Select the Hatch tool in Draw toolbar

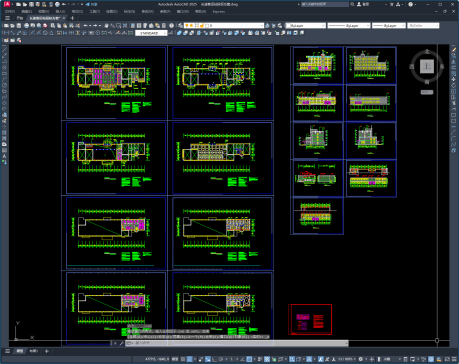click(5, 132)
